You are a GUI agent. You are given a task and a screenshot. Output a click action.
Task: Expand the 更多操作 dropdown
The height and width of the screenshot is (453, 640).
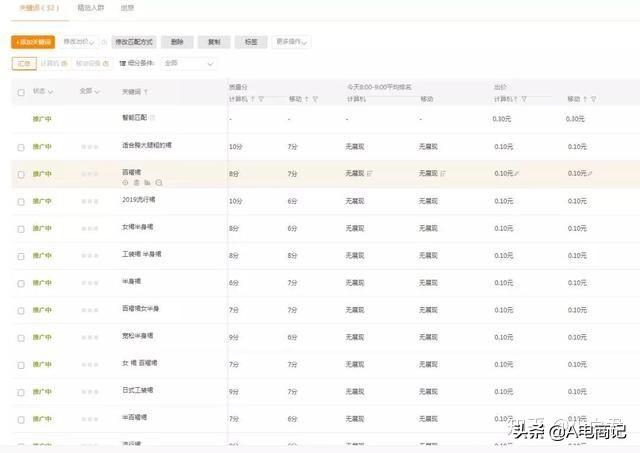pos(292,42)
